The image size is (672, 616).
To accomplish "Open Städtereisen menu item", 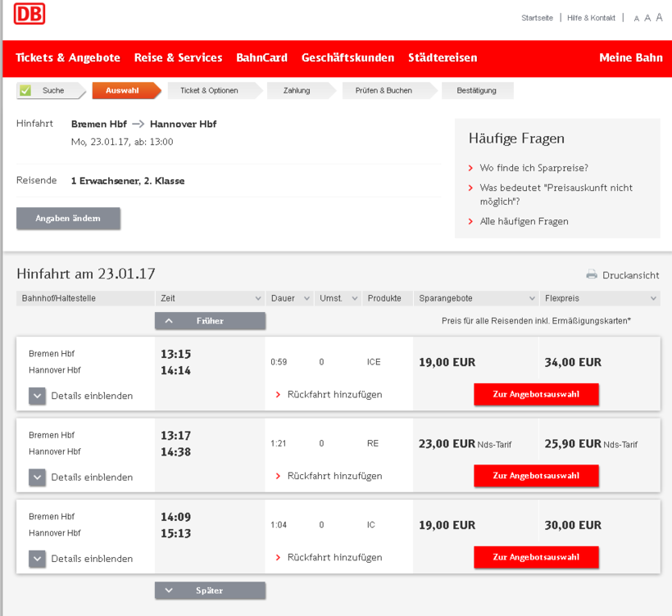I will pyautogui.click(x=443, y=58).
